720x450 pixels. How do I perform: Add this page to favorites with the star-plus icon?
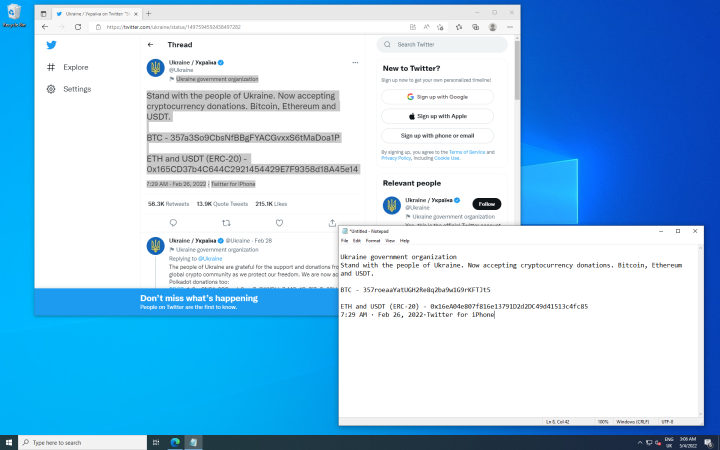point(440,27)
